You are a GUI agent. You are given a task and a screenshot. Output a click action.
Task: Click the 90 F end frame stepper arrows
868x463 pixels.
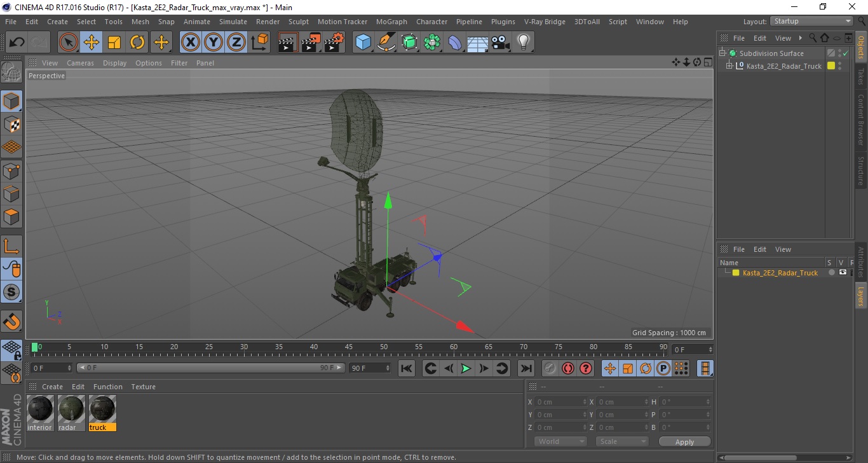click(x=387, y=368)
